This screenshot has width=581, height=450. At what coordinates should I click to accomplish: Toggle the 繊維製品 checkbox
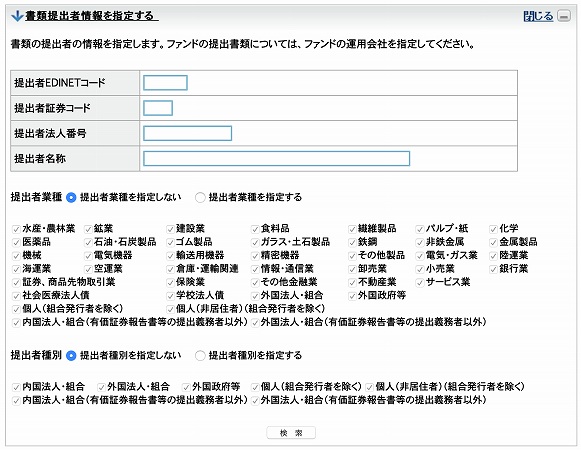pyautogui.click(x=352, y=229)
